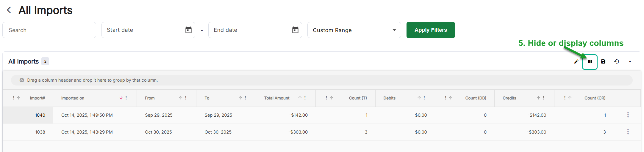Expand the grid toolbar more options arrow
Image resolution: width=644 pixels, height=152 pixels.
click(630, 61)
